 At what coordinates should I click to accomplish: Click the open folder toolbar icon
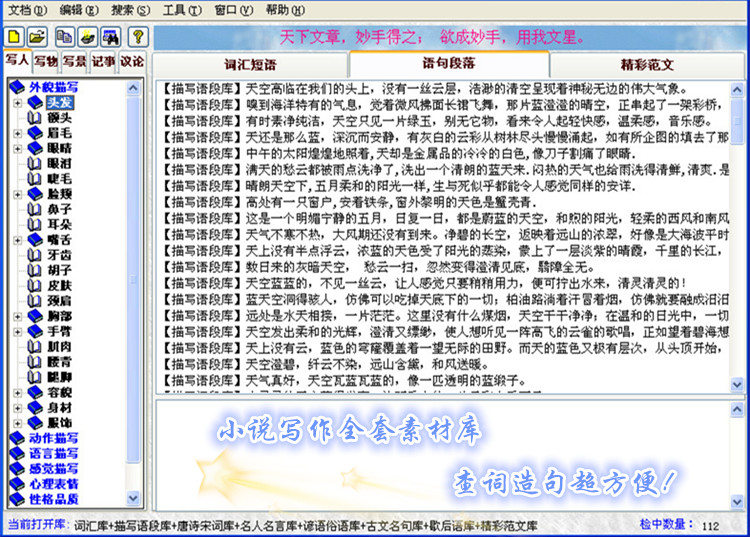click(38, 37)
